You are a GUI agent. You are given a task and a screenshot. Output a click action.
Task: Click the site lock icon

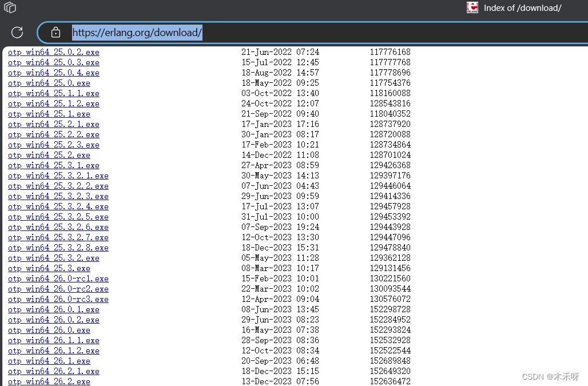coord(55,33)
